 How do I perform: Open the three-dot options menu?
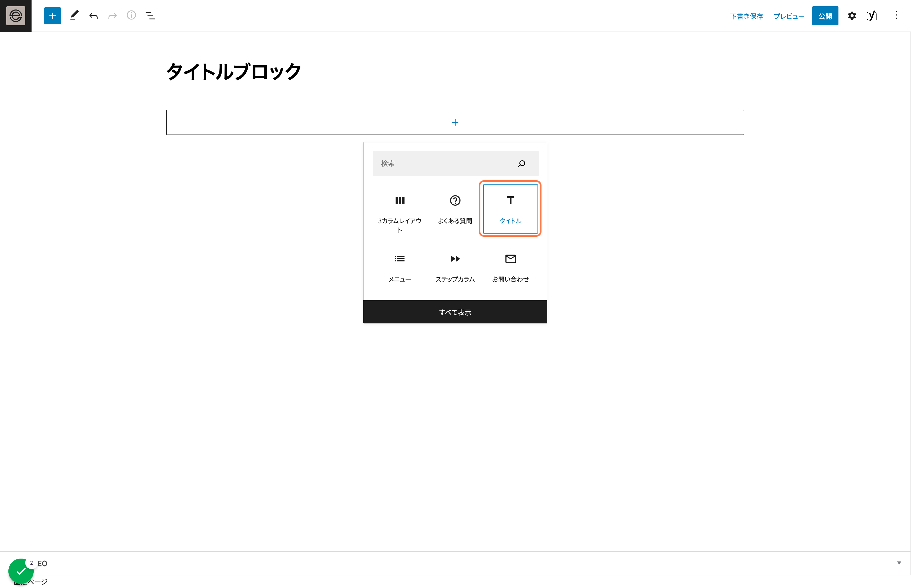point(896,15)
